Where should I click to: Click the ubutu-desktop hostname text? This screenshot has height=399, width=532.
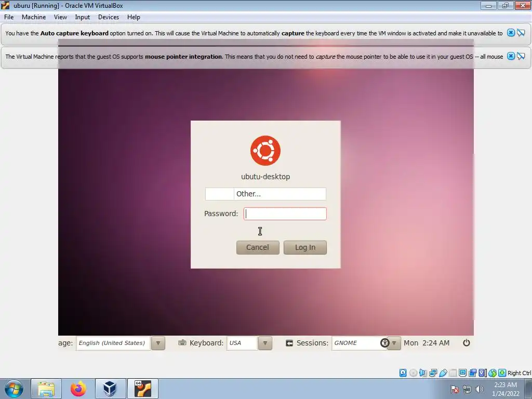pos(265,177)
